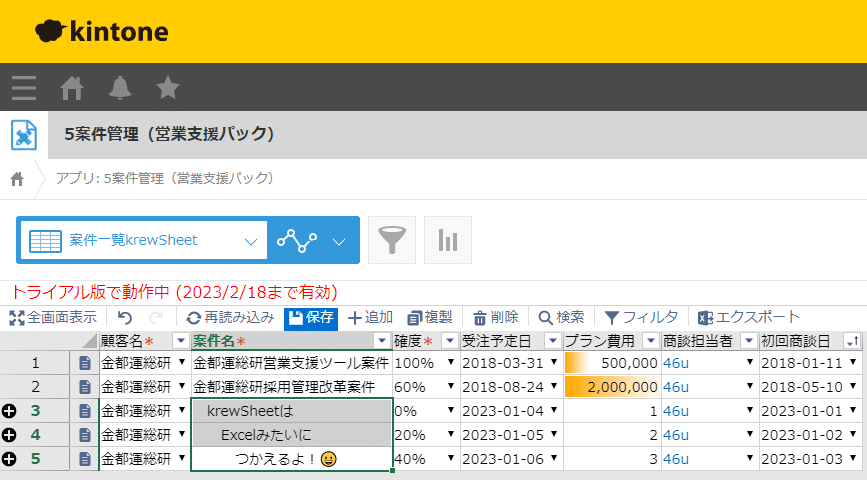Select cell Excelみたいに
The width and height of the screenshot is (867, 480).
[x=291, y=435]
